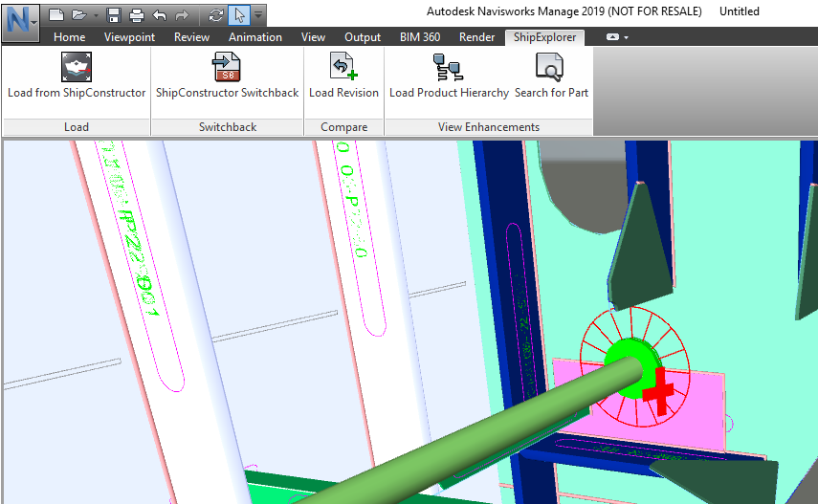Create a new file via New icon
The image size is (818, 504).
pos(56,15)
